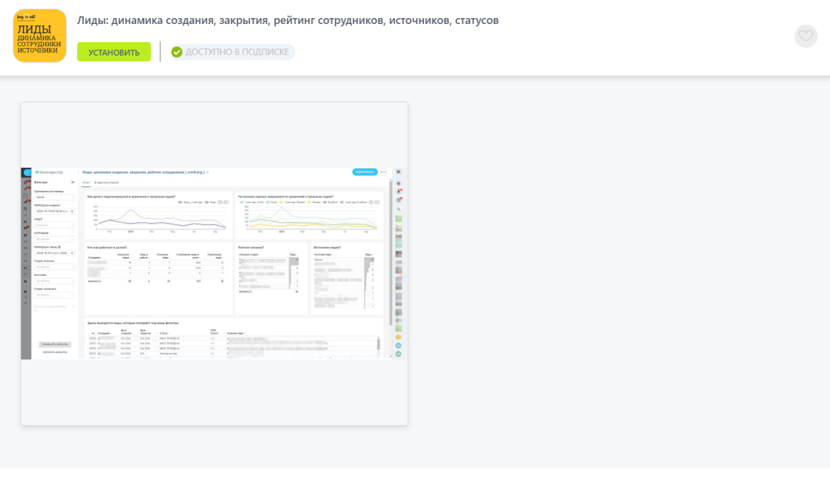
Task: Click the ДОСТУПНО В ПОДПИСКЕ badge label
Action: 237,52
